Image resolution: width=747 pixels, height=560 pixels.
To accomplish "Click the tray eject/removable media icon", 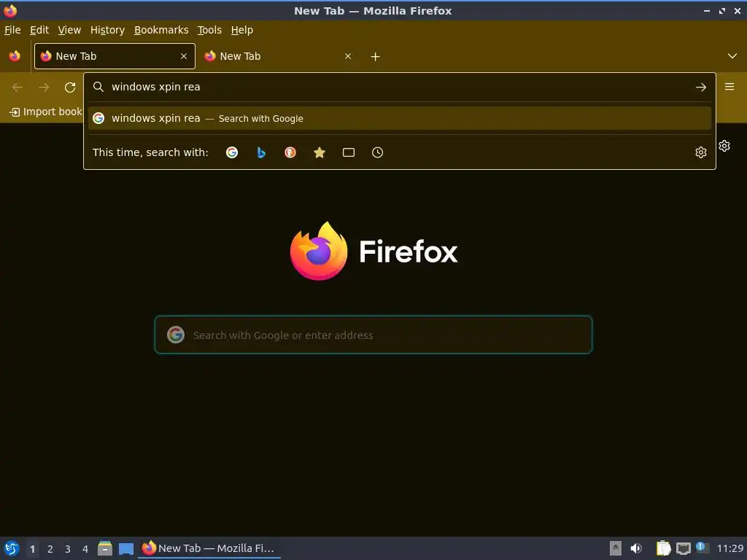I will coord(616,548).
